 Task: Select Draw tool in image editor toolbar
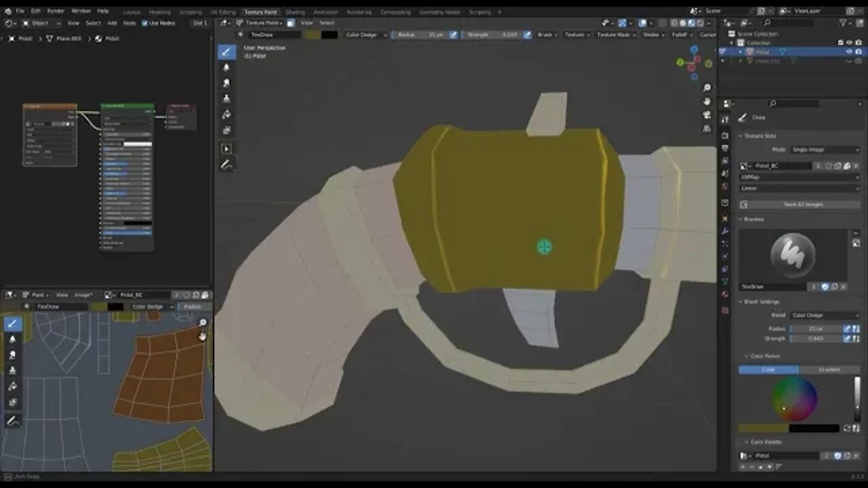tap(12, 323)
